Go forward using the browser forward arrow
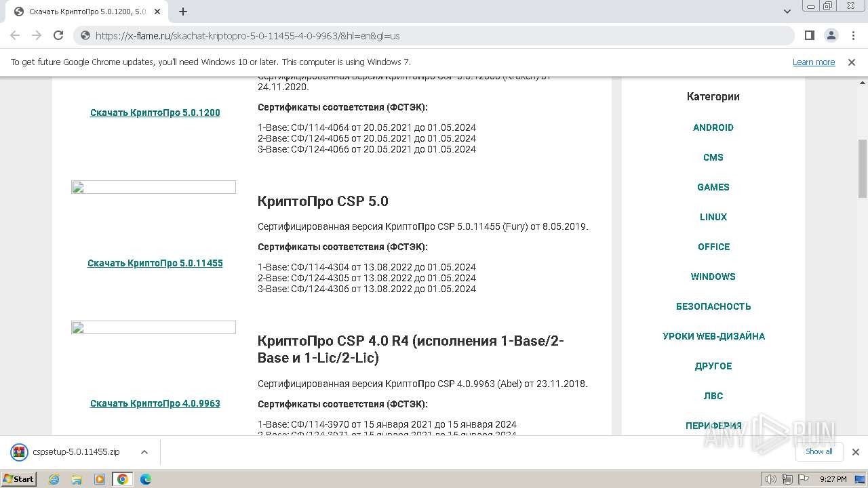The width and height of the screenshot is (868, 488). point(37,35)
